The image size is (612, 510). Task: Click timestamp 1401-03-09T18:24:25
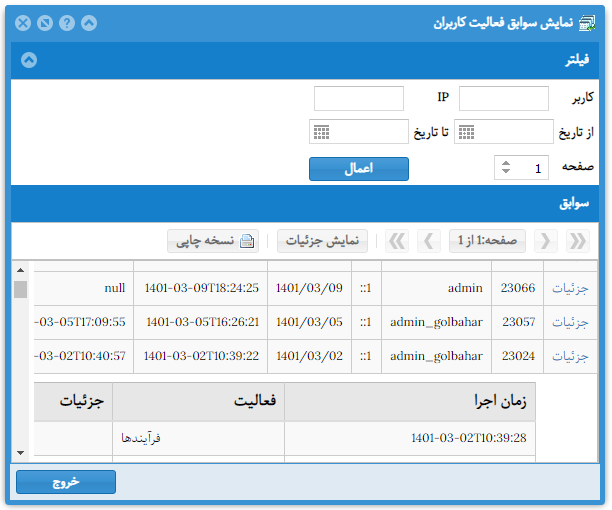pos(201,288)
